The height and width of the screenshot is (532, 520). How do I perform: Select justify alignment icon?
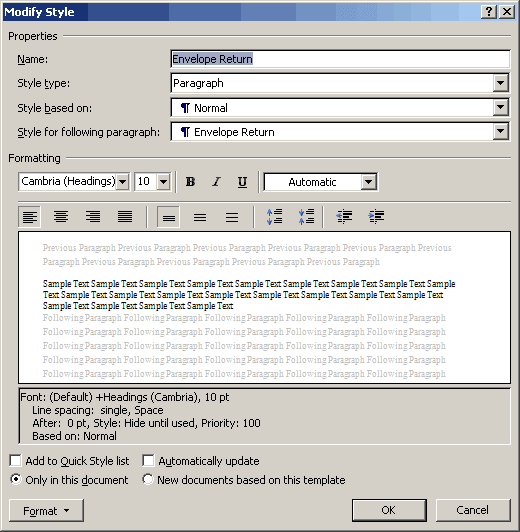click(x=125, y=217)
